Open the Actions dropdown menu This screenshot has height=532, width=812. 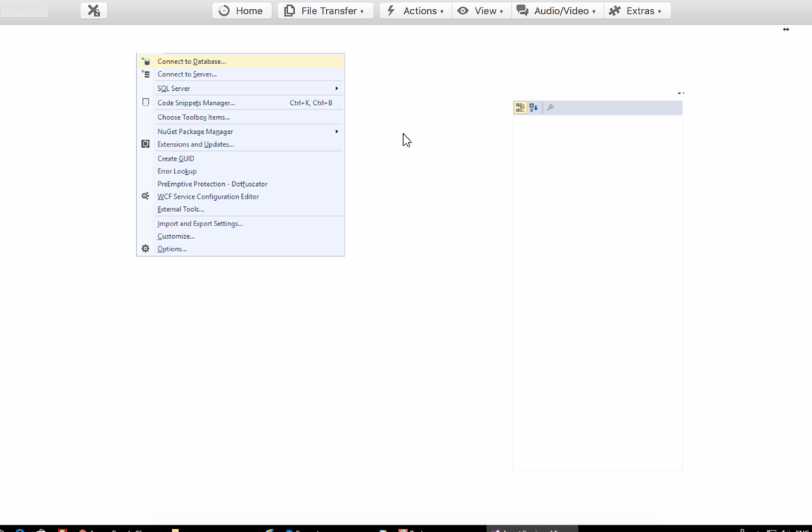[x=415, y=10]
